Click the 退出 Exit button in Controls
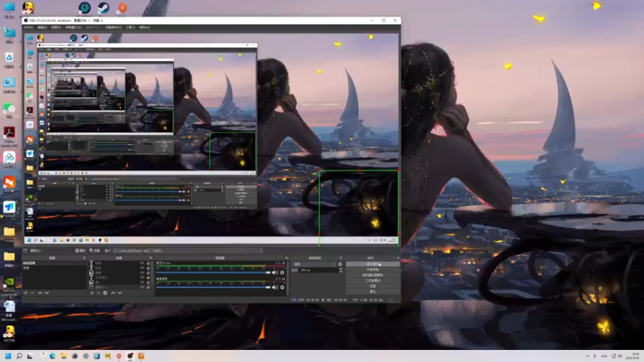 click(373, 291)
